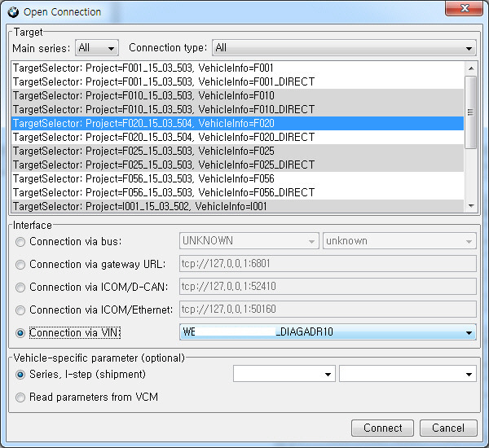Select target with VehicleInfo=F025_DIRECT
489x448 pixels.
pyautogui.click(x=237, y=165)
